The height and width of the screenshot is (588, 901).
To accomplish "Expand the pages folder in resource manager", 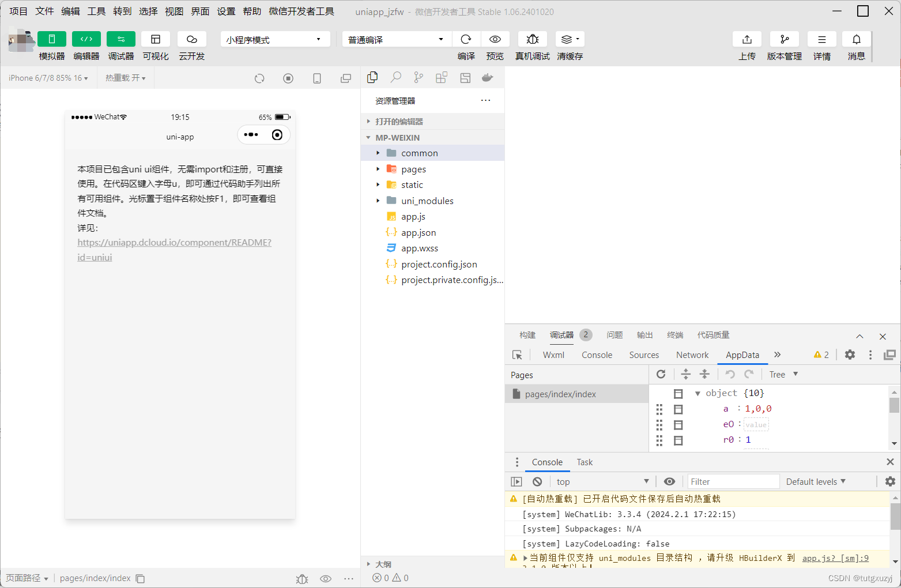I will tap(379, 168).
